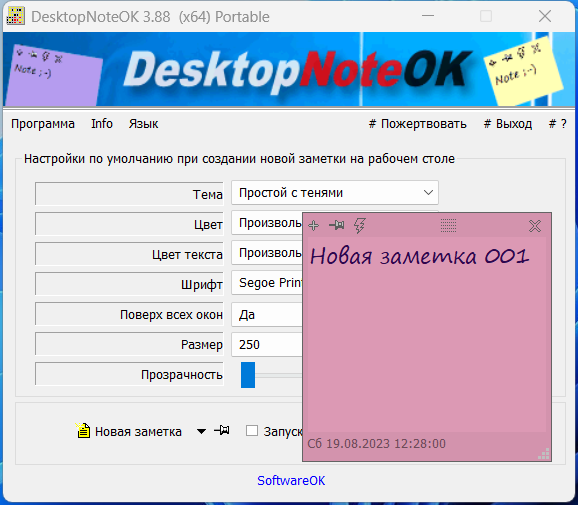Click # Выход menu item
The image size is (578, 505).
tap(508, 124)
